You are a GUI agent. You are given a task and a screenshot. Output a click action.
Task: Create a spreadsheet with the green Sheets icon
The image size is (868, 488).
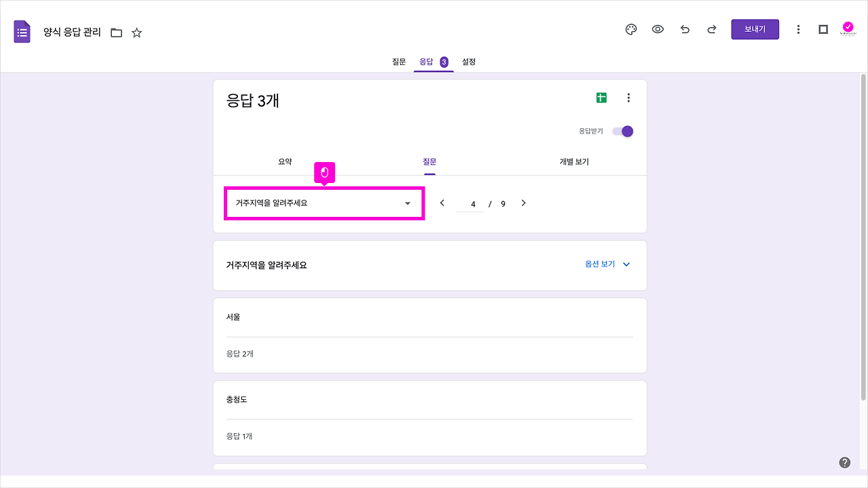click(x=601, y=98)
